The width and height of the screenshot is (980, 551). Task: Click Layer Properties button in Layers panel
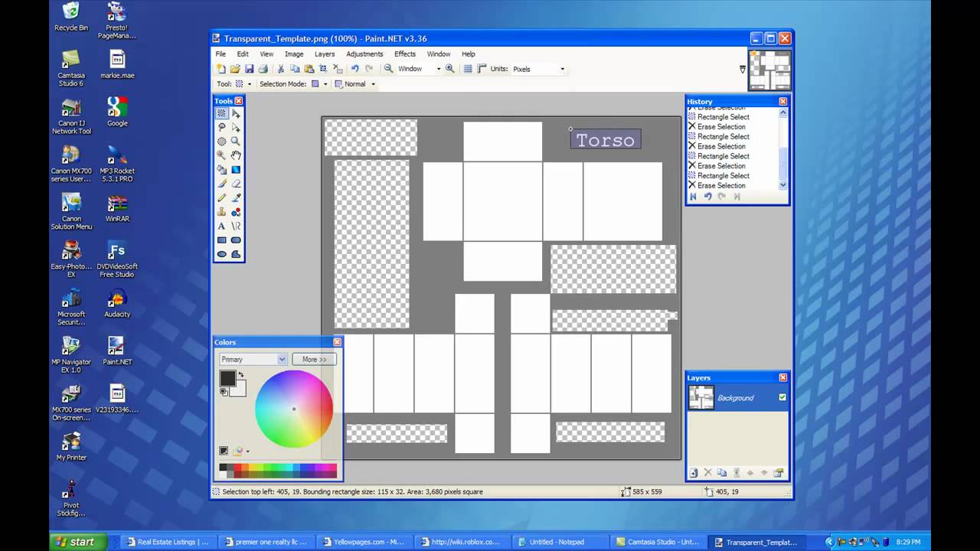pyautogui.click(x=779, y=473)
